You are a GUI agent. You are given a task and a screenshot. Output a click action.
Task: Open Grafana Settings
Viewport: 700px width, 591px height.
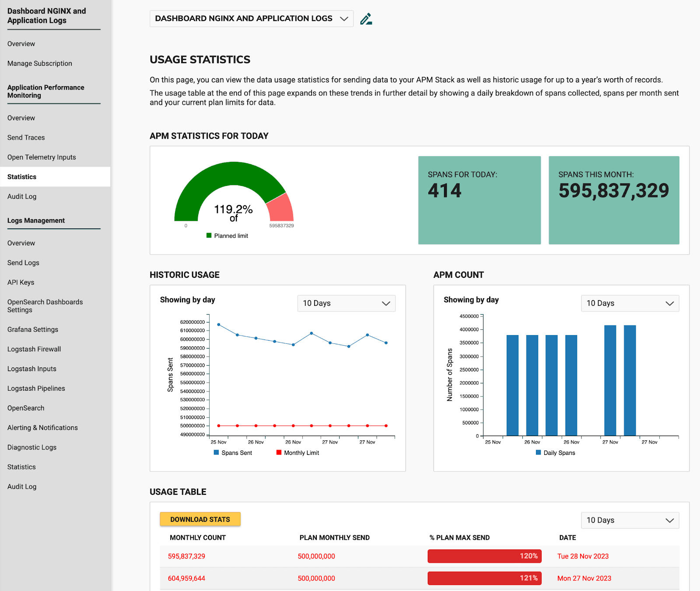click(32, 329)
